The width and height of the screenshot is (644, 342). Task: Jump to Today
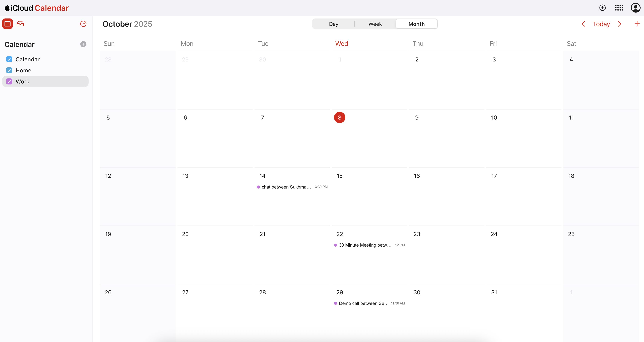601,24
